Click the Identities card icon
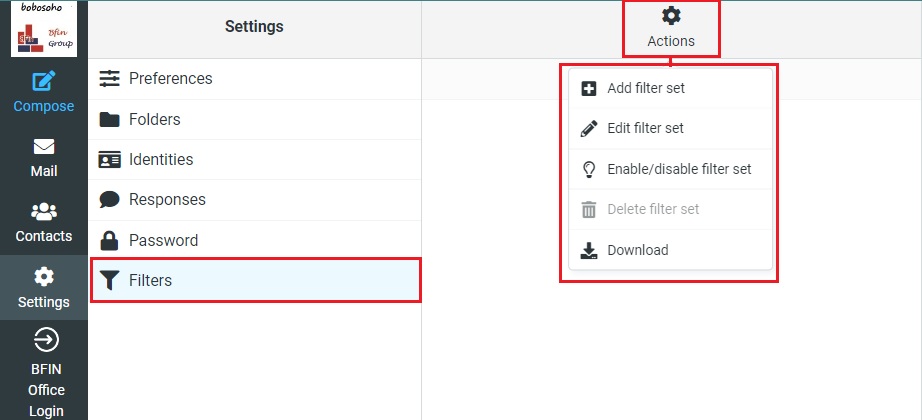This screenshot has height=420, width=922. [x=110, y=159]
